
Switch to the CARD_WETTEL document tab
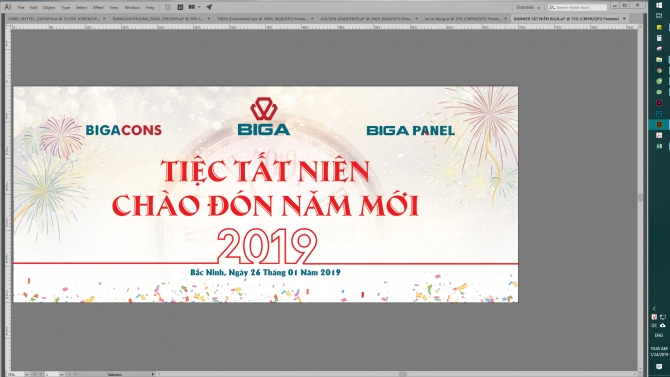[x=54, y=19]
